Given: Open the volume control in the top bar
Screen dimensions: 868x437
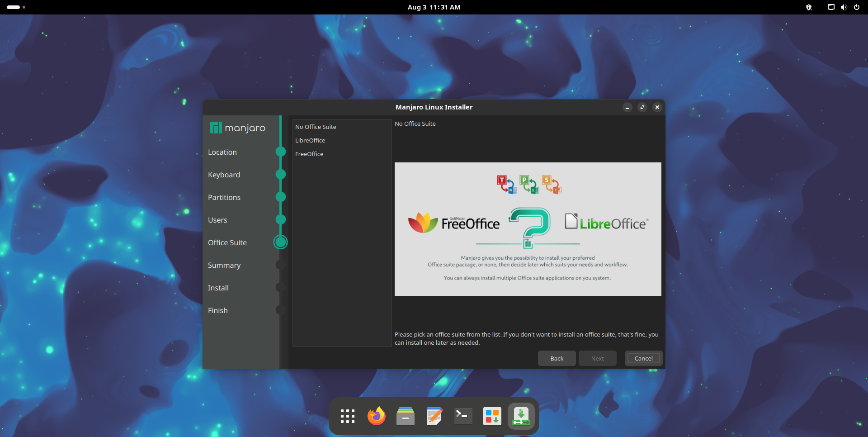Looking at the screenshot, I should [x=844, y=7].
